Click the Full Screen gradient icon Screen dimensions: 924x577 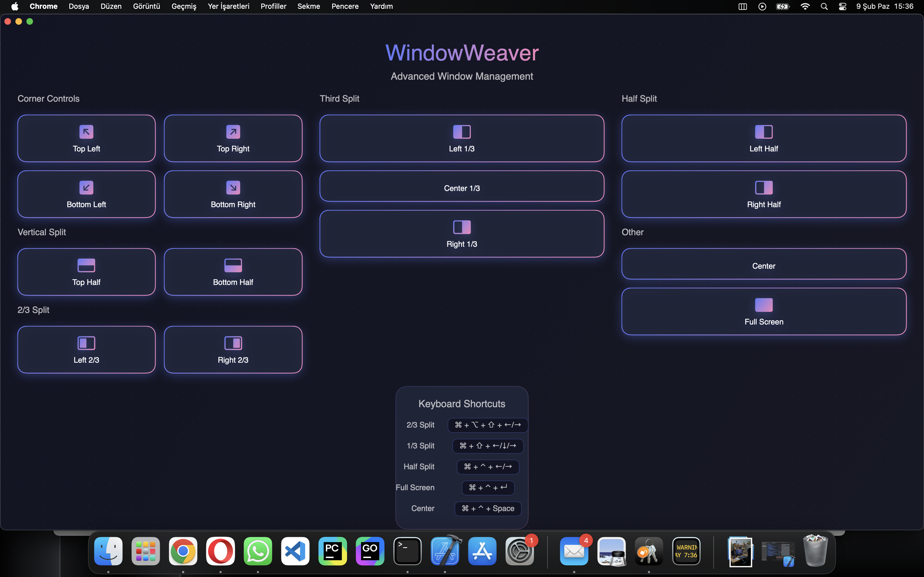[764, 305]
